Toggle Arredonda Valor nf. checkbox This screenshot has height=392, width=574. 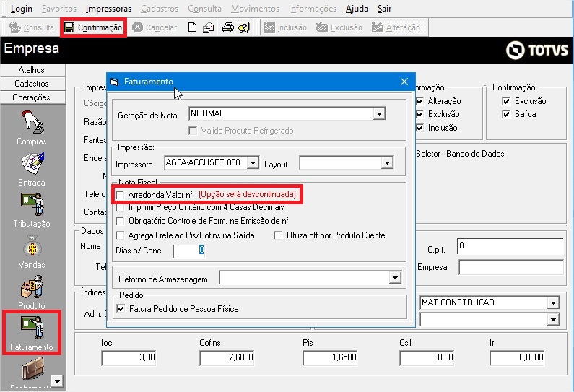(x=120, y=195)
